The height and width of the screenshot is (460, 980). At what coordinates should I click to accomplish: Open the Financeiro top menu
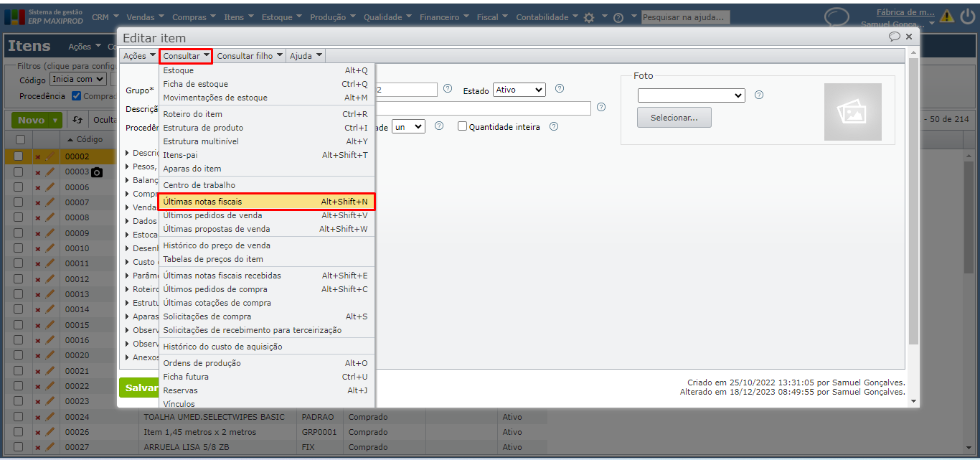(445, 17)
